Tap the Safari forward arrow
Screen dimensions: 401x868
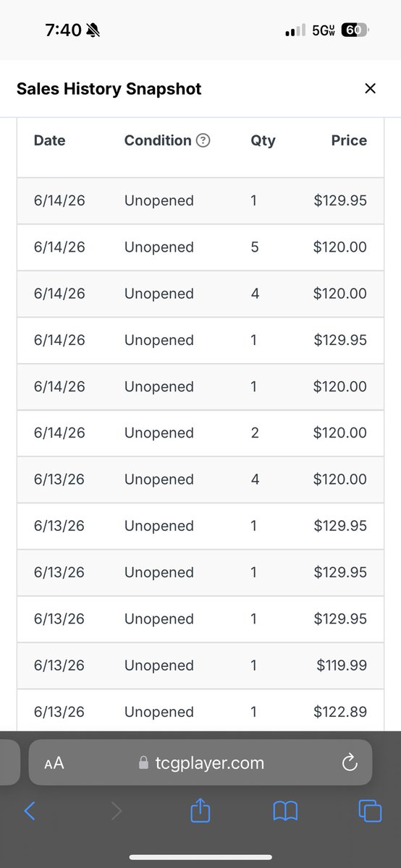click(117, 811)
